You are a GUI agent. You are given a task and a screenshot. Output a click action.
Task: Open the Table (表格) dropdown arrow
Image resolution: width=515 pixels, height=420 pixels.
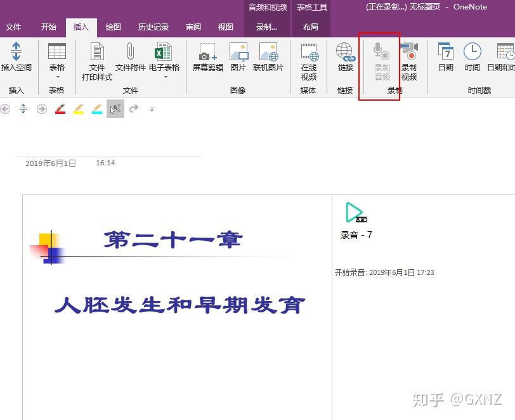coord(57,76)
